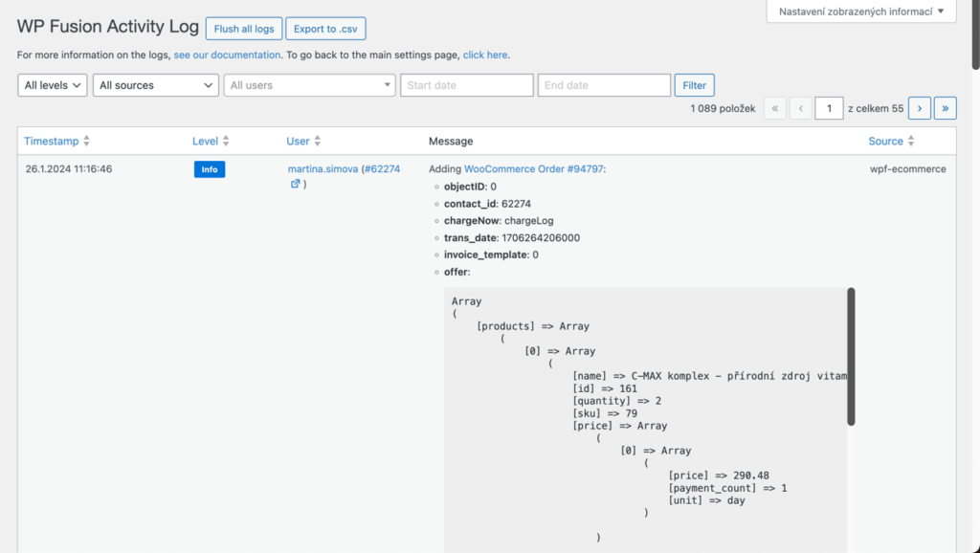Screen dimensions: 980x553
Task: Click the '[id] => 161' line
Action: 605,388
